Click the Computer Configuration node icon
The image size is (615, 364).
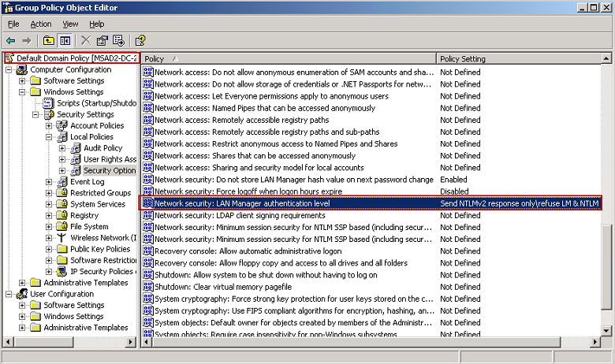(x=21, y=69)
